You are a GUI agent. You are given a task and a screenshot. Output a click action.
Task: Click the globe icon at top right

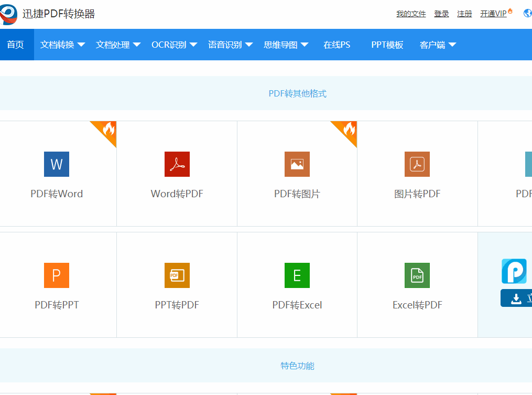528,13
